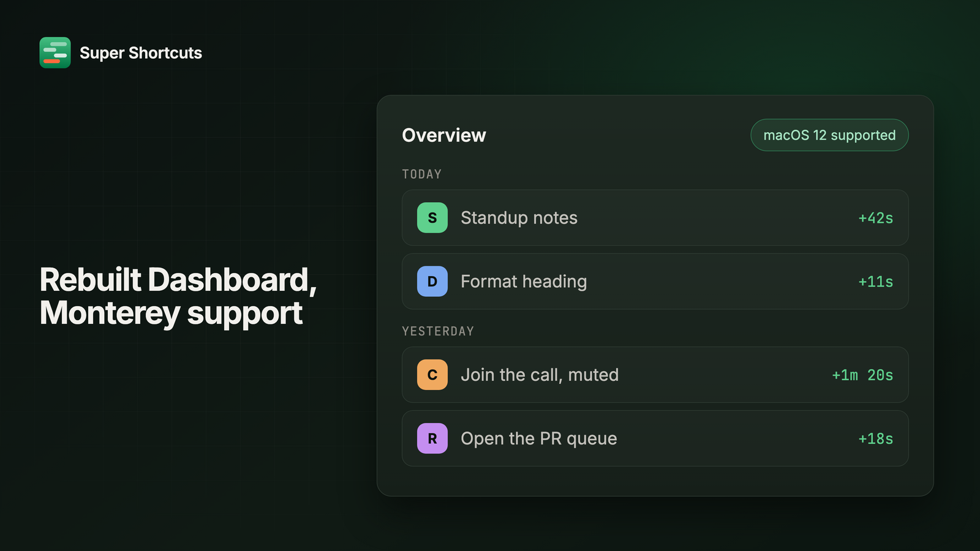Click the +42s time saved value

tap(876, 218)
